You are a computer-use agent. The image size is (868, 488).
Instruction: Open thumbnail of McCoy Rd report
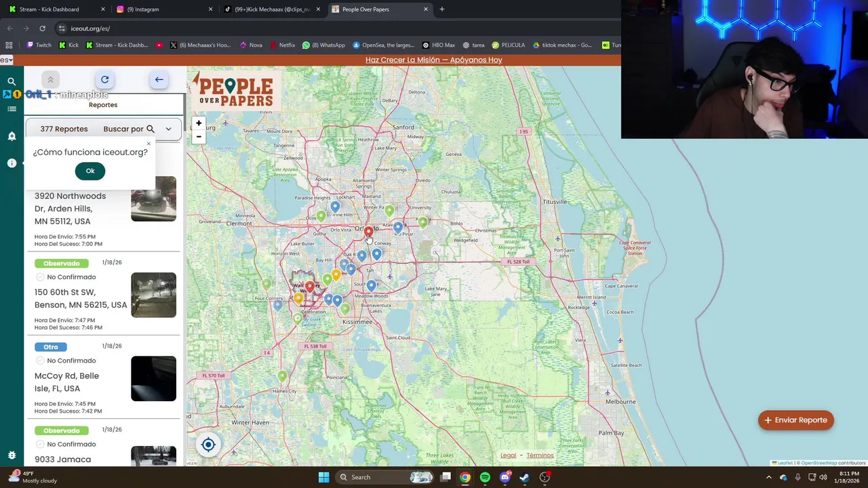[x=153, y=378]
